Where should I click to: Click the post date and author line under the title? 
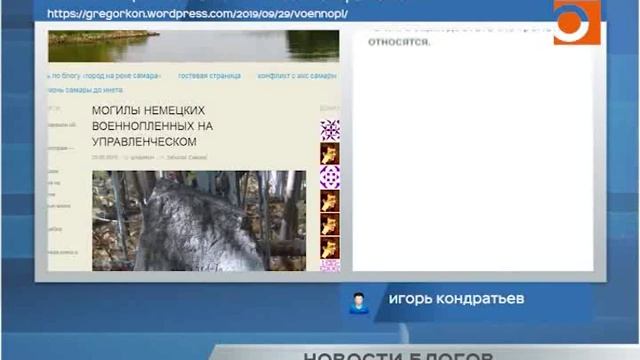149,157
